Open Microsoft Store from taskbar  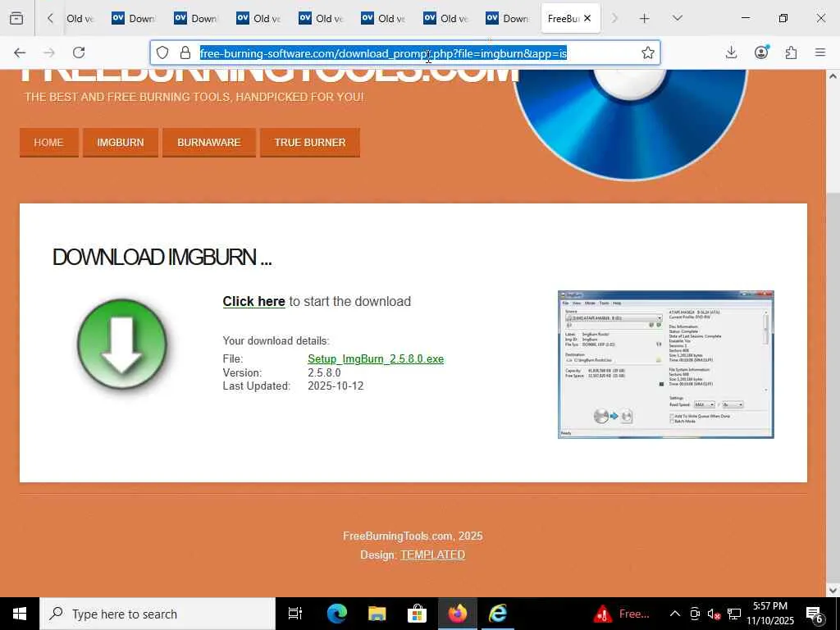click(417, 614)
